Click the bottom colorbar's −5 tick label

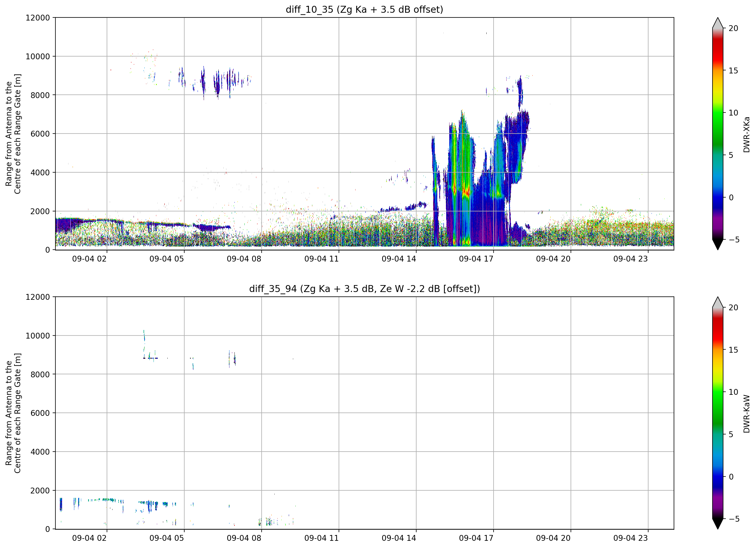pyautogui.click(x=734, y=519)
